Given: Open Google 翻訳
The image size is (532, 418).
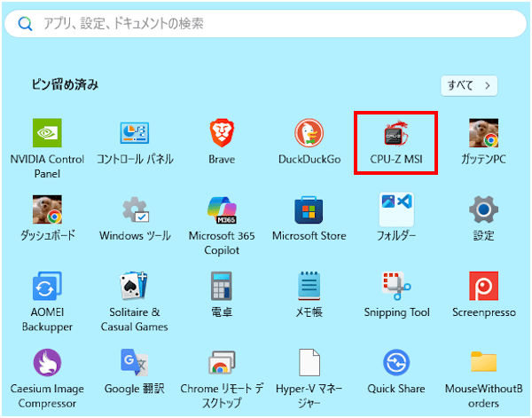Looking at the screenshot, I should (135, 362).
